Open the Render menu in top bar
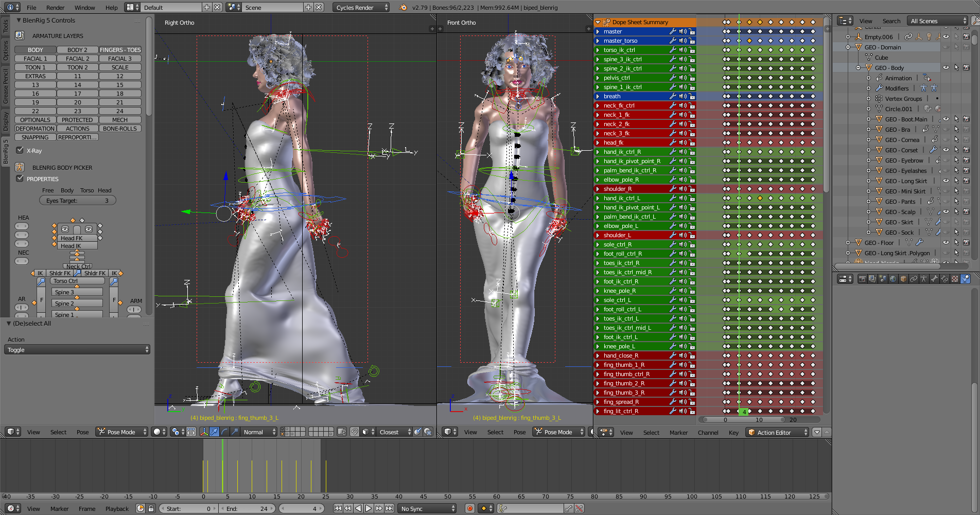 (x=55, y=8)
